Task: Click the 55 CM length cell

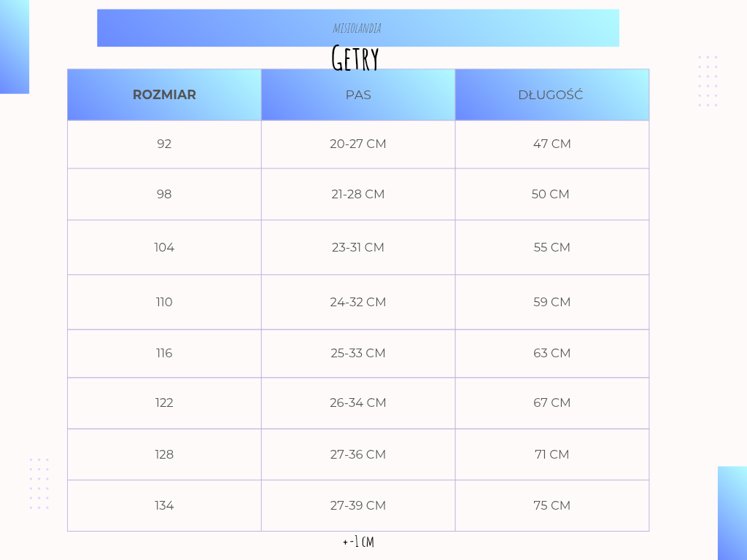Action: tap(552, 247)
